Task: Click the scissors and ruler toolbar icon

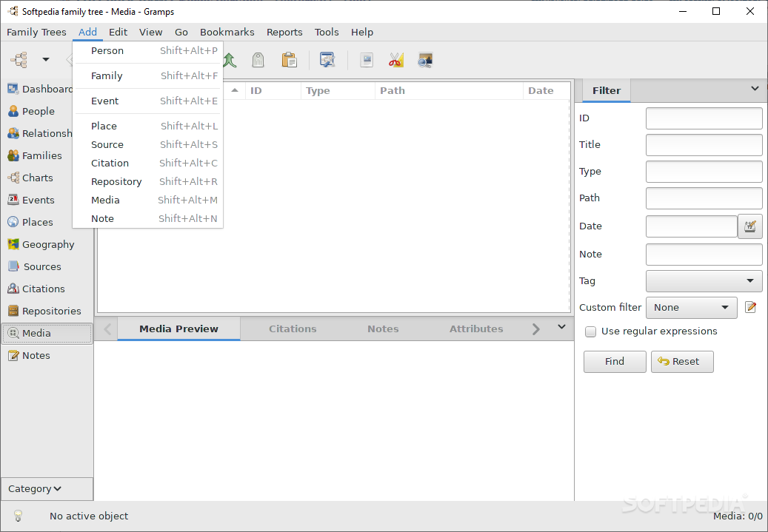Action: click(x=395, y=60)
